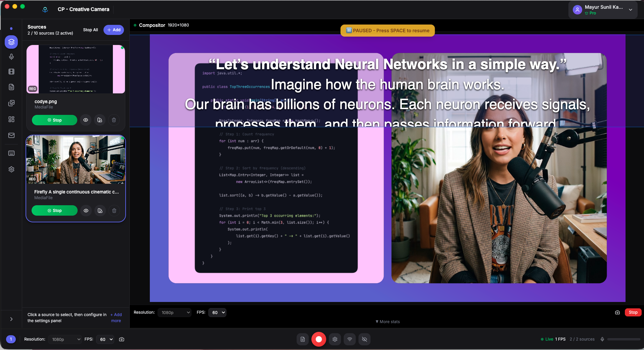The height and width of the screenshot is (350, 644).
Task: Open the FPS dropdown set to 60
Action: click(217, 312)
